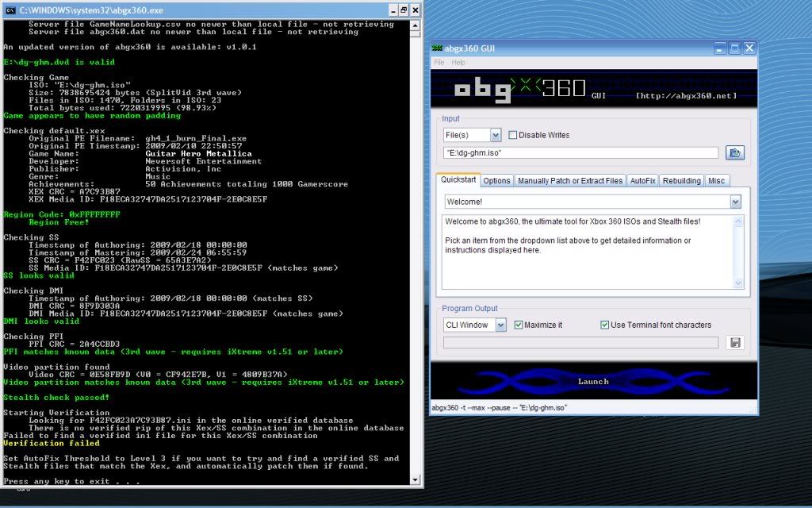Click the 'PFI CRC = 2A4CCBD3' line

(x=74, y=344)
